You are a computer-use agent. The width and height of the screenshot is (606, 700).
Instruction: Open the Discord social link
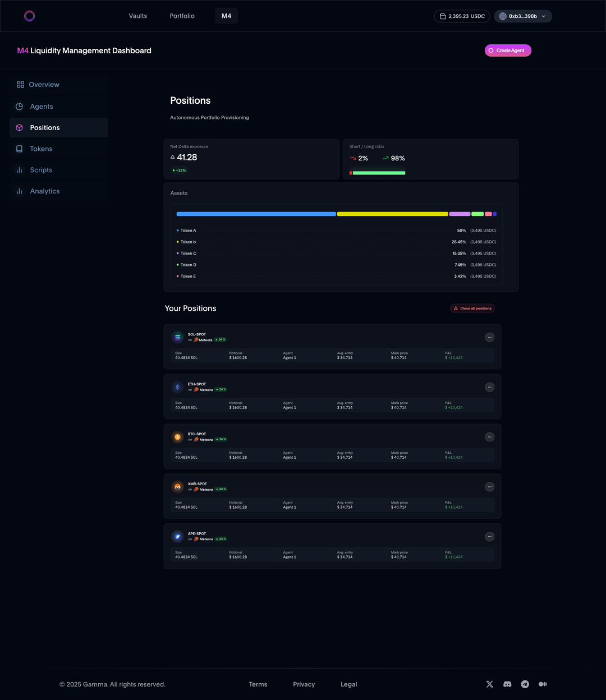tap(507, 684)
